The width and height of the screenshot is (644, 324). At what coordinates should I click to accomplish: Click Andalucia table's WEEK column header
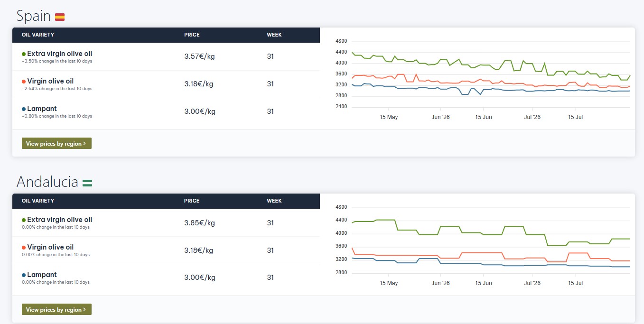click(x=274, y=201)
